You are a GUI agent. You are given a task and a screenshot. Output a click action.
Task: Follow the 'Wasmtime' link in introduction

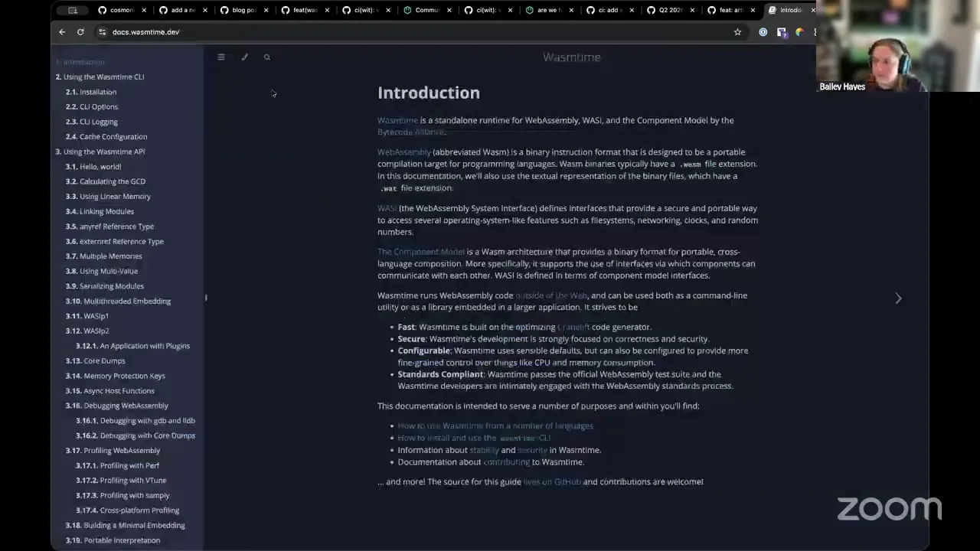(x=397, y=120)
